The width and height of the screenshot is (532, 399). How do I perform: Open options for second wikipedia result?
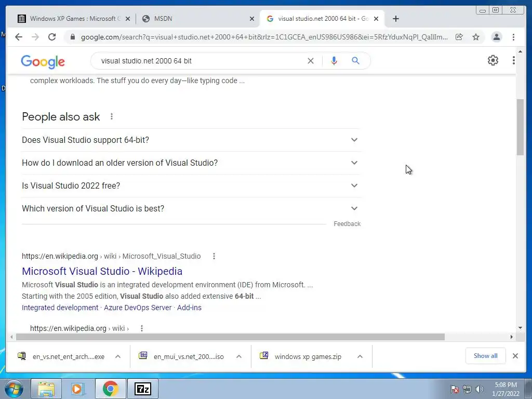(x=141, y=328)
